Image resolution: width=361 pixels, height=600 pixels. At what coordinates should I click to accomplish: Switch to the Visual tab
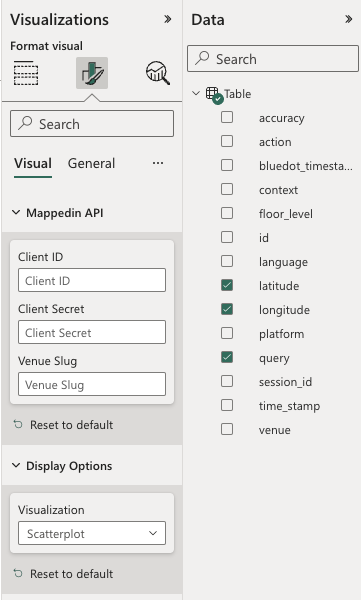[33, 163]
